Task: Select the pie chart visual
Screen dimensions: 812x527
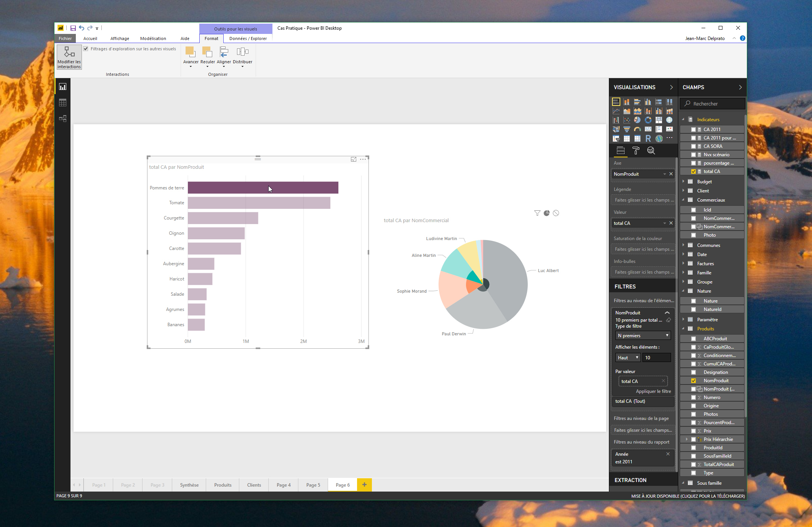Action: tap(637, 120)
